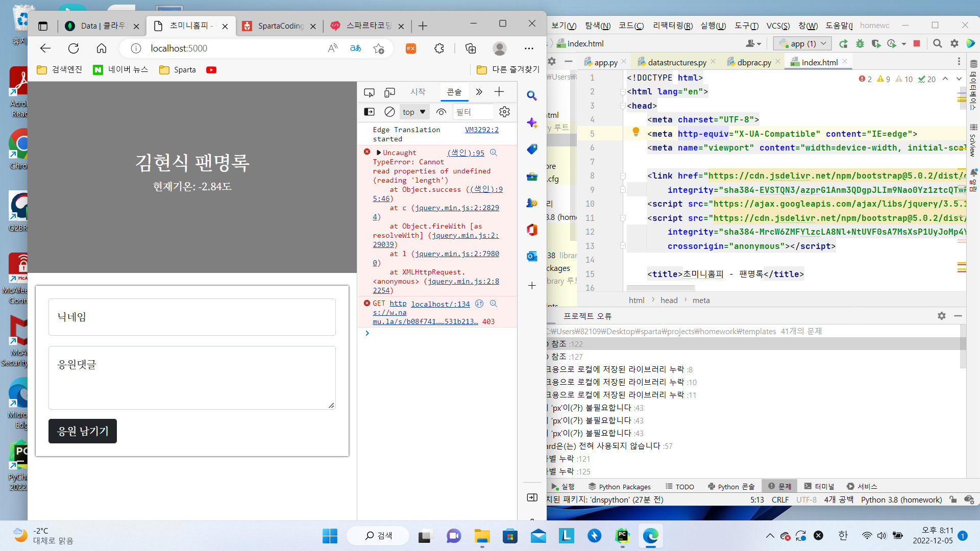980x551 pixels.
Task: Open File Explorer from taskbar
Action: (x=482, y=536)
